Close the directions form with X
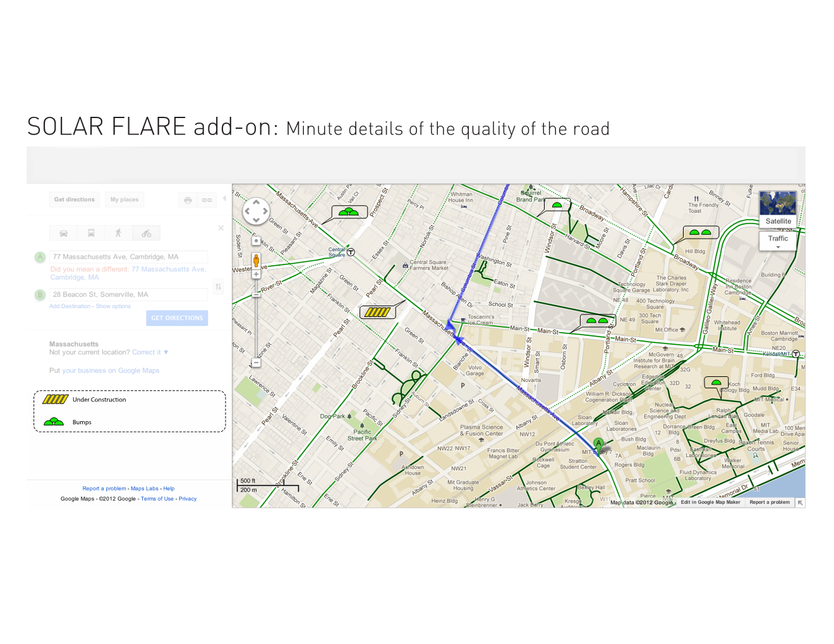This screenshot has height=644, width=834. click(221, 228)
